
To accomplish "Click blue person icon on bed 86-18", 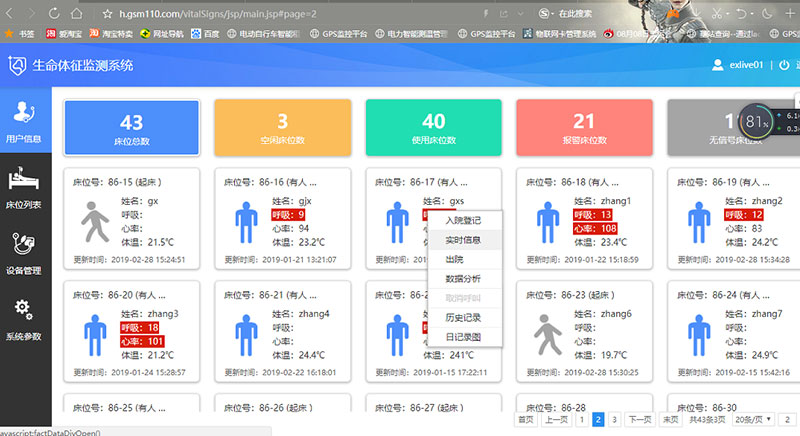I will click(x=548, y=222).
